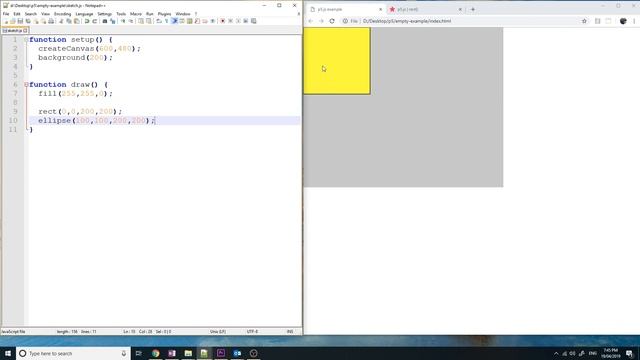Click the createCanvas line of code
Image resolution: width=640 pixels, height=360 pixels.
(89, 49)
